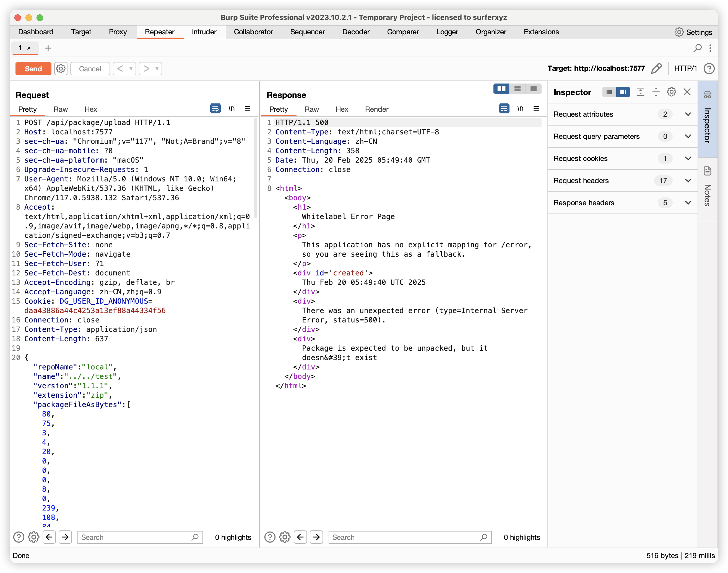Select side-by-side layout view
This screenshot has height=573, width=728.
[501, 89]
